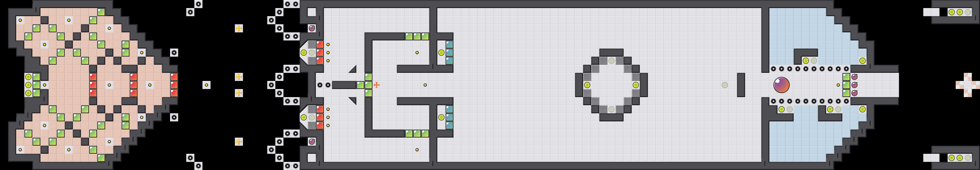Viewport: 980px width, 170px height.
Task: Click the gray ball at bottom of the ring
Action: pyautogui.click(x=611, y=109)
